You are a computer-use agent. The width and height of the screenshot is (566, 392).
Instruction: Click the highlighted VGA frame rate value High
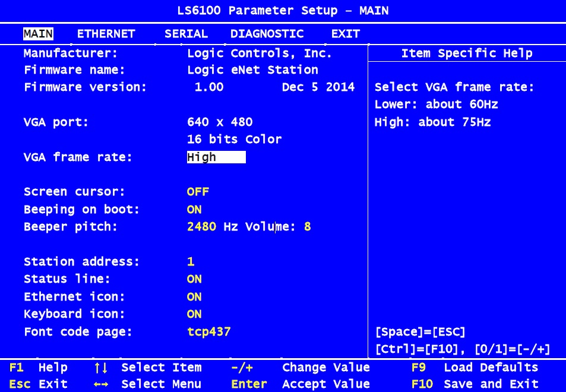[x=216, y=157]
